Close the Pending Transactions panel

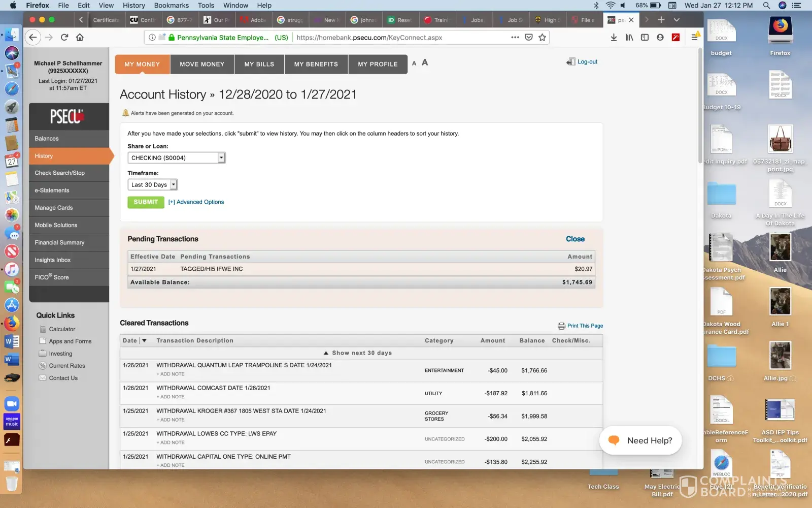click(x=575, y=239)
